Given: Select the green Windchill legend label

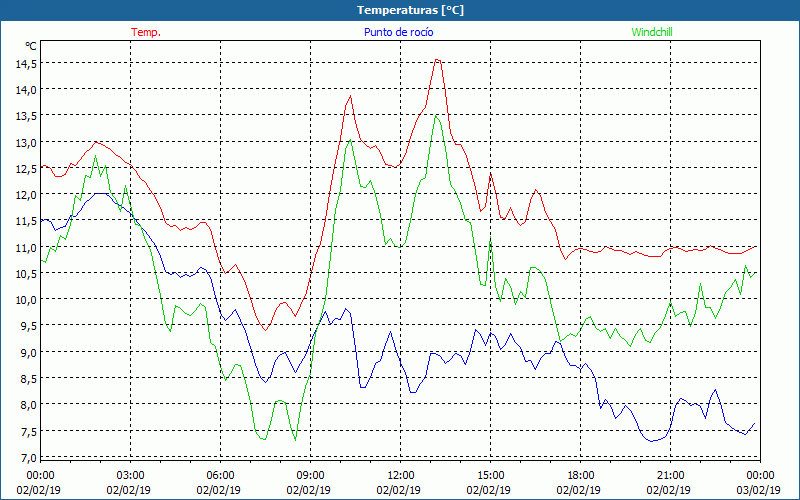Looking at the screenshot, I should (x=652, y=32).
